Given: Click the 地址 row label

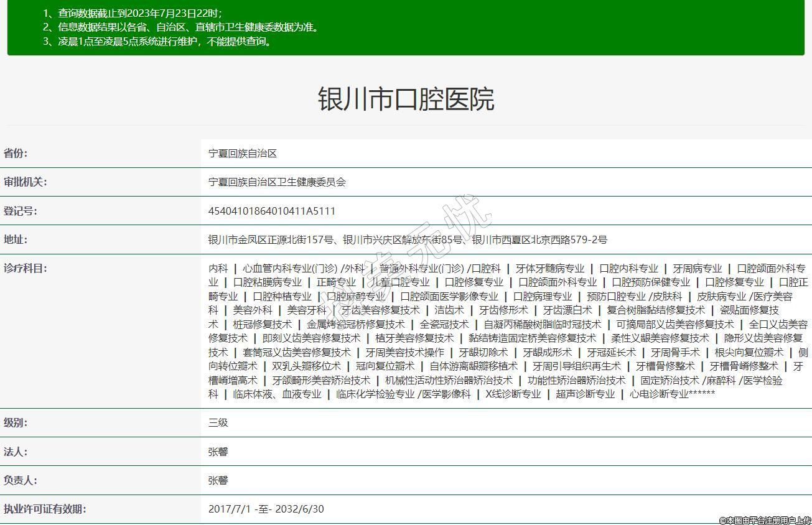Looking at the screenshot, I should tap(16, 239).
